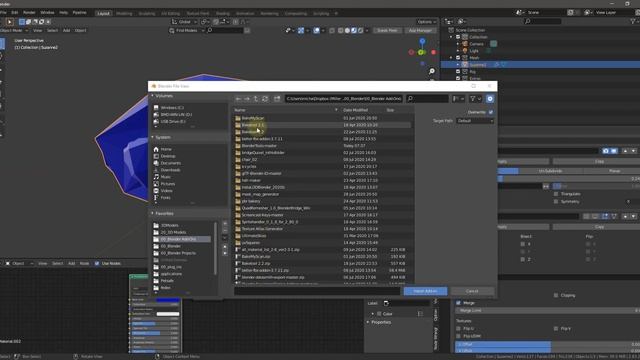Image resolution: width=640 pixels, height=360 pixels.
Task: Open the Window menu
Action: point(47,13)
